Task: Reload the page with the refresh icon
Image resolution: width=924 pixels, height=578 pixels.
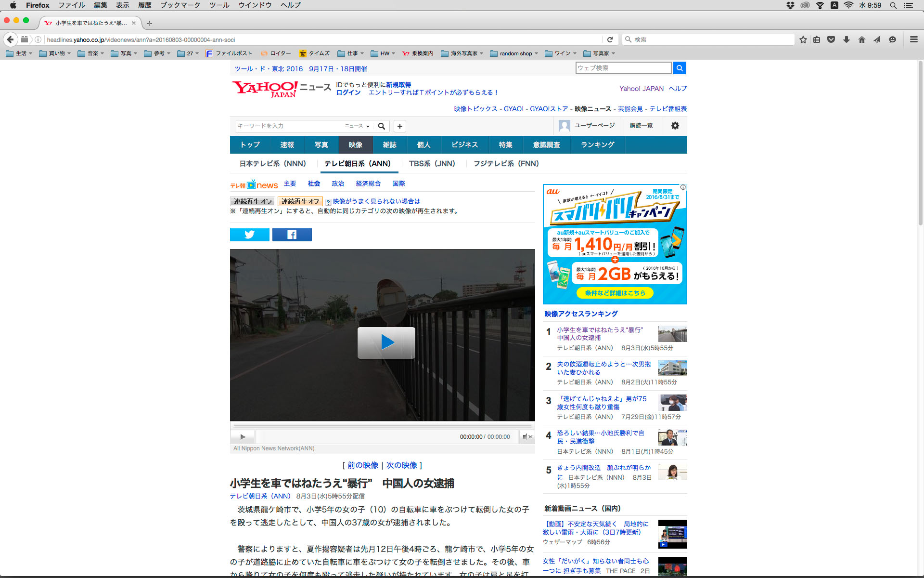Action: tap(610, 39)
